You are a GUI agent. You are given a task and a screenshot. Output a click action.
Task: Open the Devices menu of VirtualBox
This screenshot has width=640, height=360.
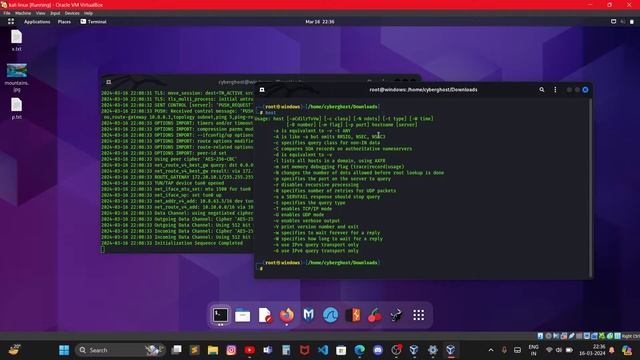pos(72,13)
